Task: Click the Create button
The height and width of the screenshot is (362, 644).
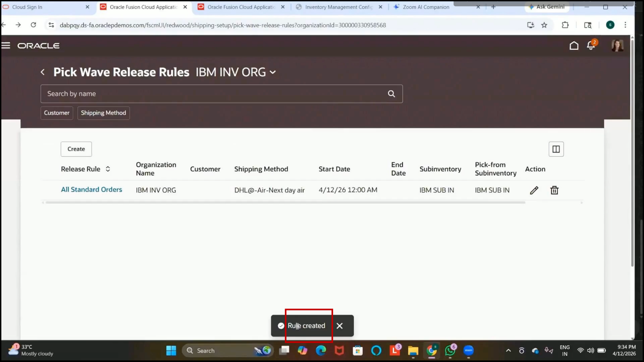Action: point(76,149)
